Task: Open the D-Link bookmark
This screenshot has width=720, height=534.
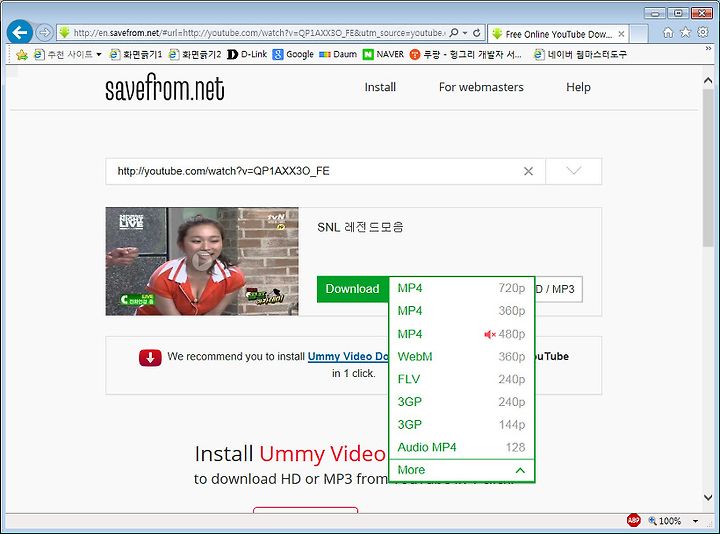Action: [x=247, y=54]
